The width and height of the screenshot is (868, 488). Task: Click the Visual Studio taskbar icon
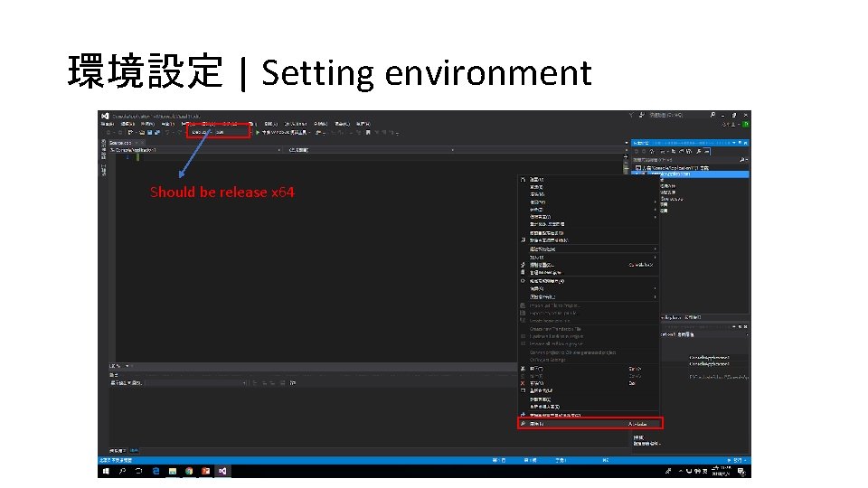click(222, 472)
